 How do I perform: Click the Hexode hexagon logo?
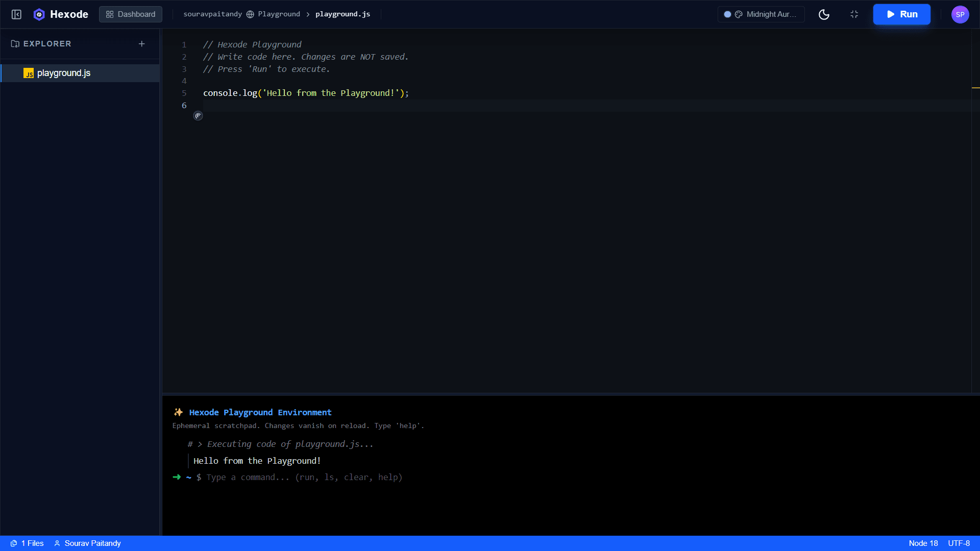click(x=39, y=14)
